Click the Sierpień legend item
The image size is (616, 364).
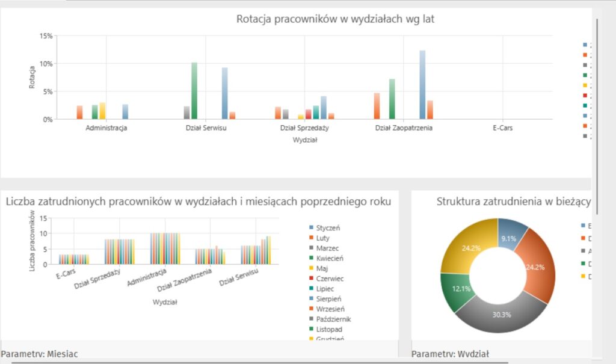click(329, 299)
